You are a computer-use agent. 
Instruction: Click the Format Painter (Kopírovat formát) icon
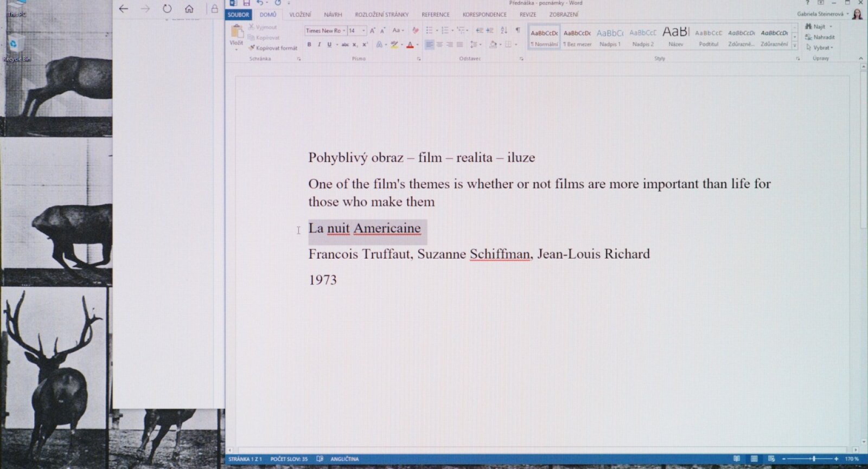tap(251, 48)
